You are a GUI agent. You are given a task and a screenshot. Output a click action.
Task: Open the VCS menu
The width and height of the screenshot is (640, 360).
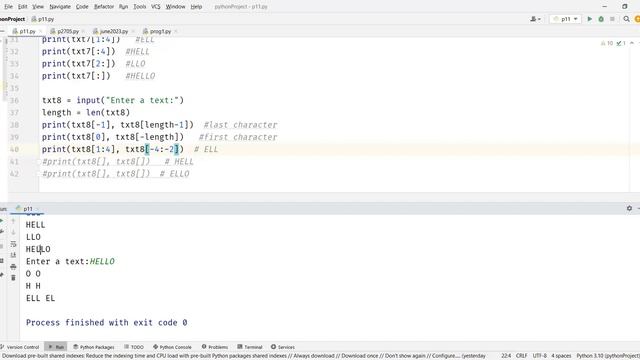click(156, 7)
